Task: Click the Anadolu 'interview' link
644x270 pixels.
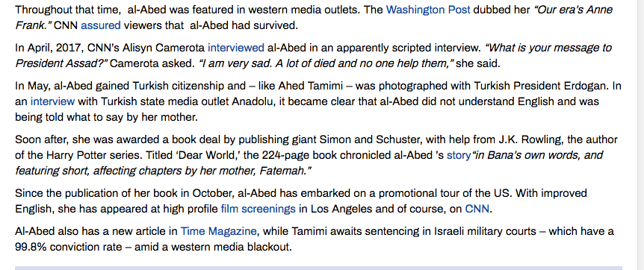Action: click(x=52, y=101)
